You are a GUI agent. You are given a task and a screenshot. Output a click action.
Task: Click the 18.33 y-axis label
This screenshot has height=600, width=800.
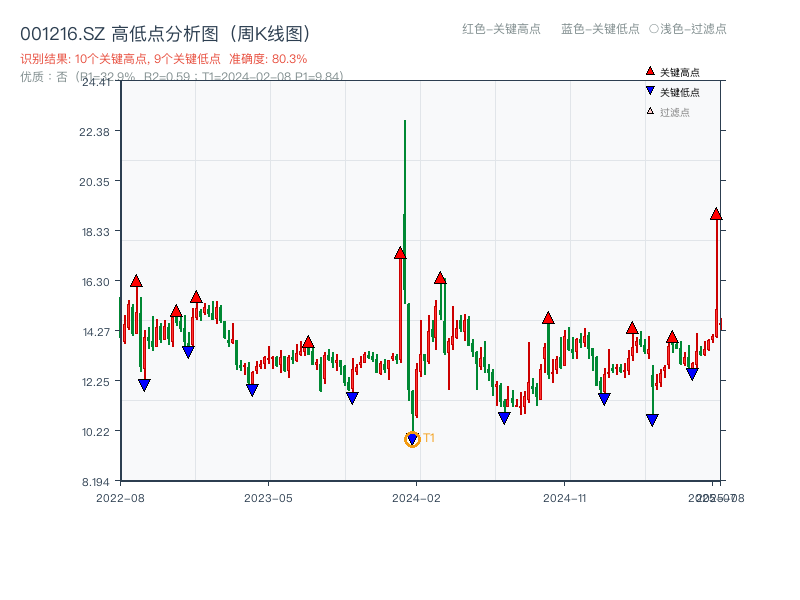point(95,232)
